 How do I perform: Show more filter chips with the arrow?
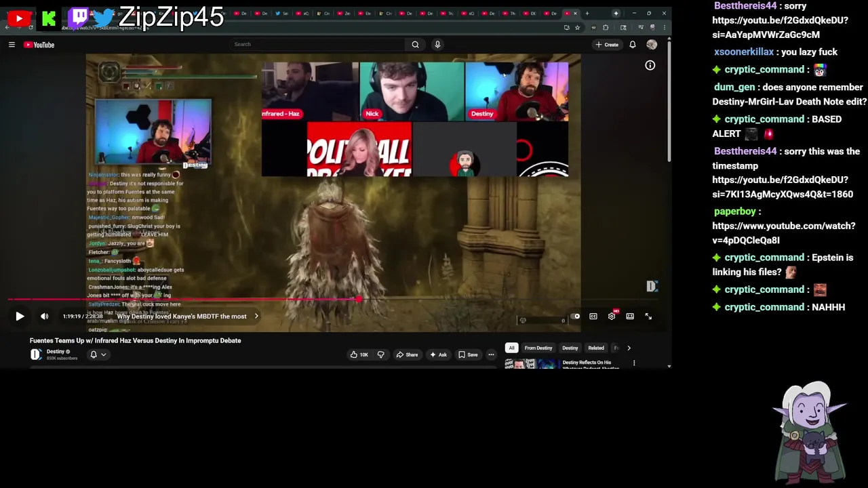629,348
